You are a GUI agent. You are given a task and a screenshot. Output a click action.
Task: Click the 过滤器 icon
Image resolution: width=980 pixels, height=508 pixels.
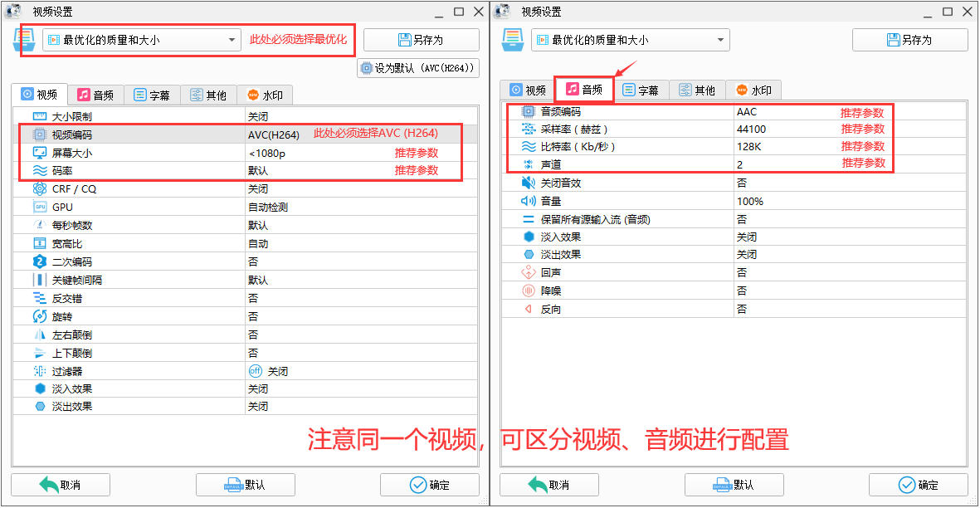40,371
